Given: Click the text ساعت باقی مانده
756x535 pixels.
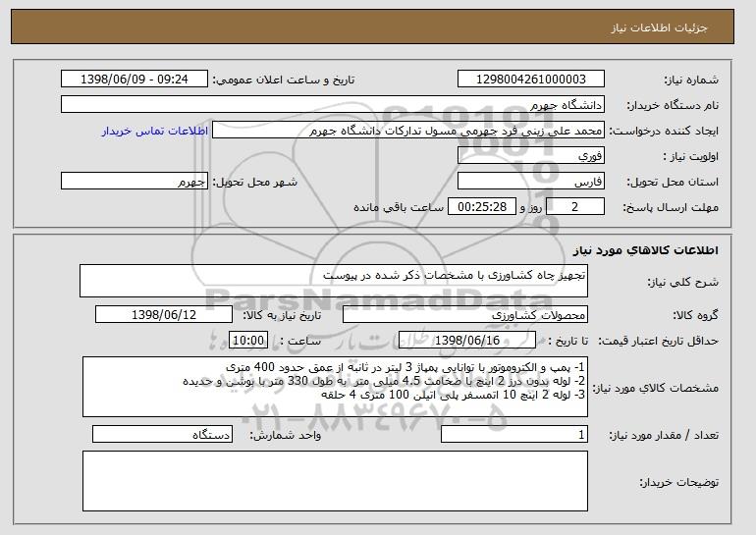Looking at the screenshot, I should (x=399, y=207).
